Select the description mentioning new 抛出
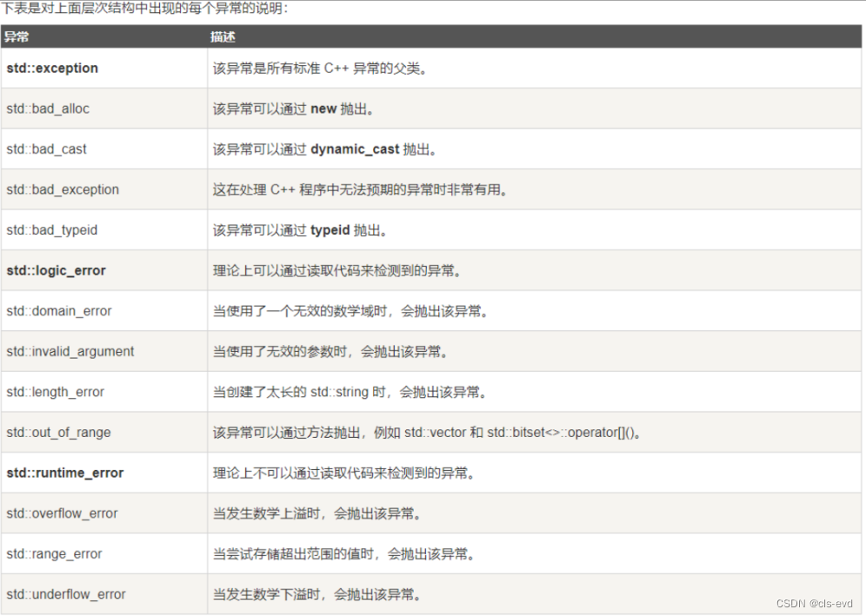This screenshot has height=616, width=866. [293, 109]
